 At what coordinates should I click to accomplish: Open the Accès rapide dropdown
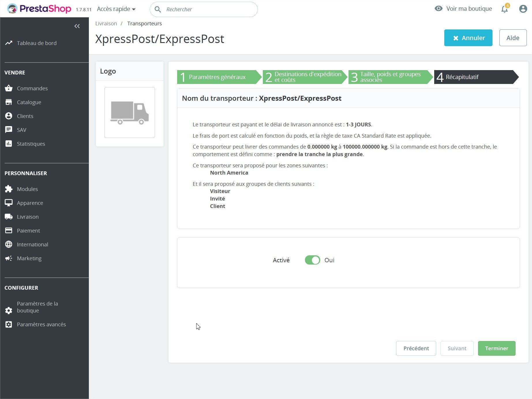click(x=116, y=9)
